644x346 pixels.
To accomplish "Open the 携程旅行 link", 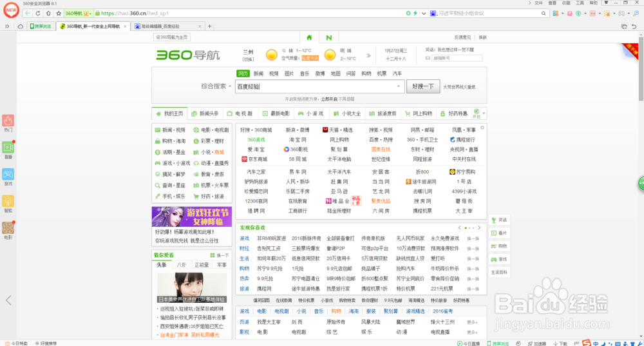I will point(462,140).
